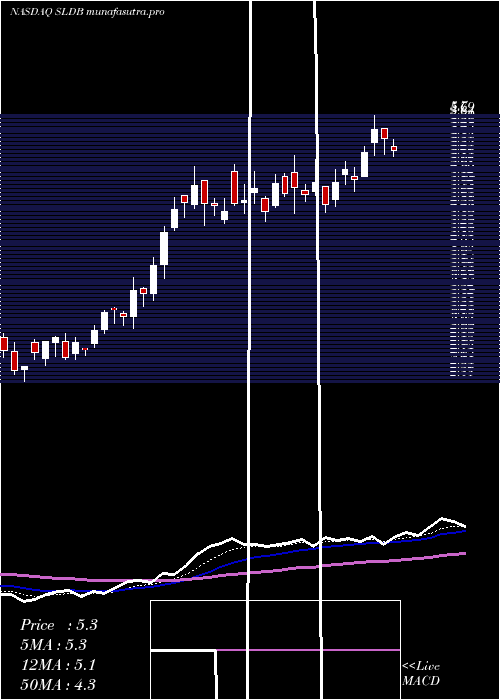
Task: Click the NASDAQ SLDB chart title text
Action: pyautogui.click(x=87, y=12)
